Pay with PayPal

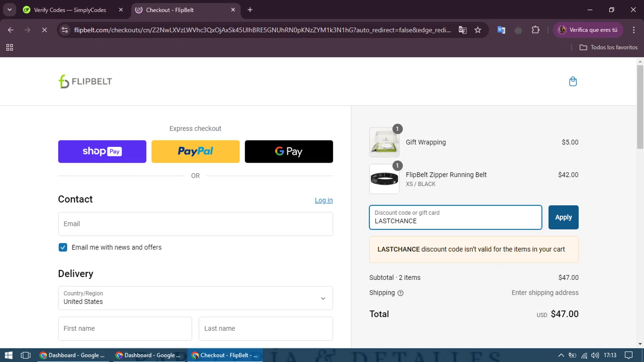[x=195, y=152]
